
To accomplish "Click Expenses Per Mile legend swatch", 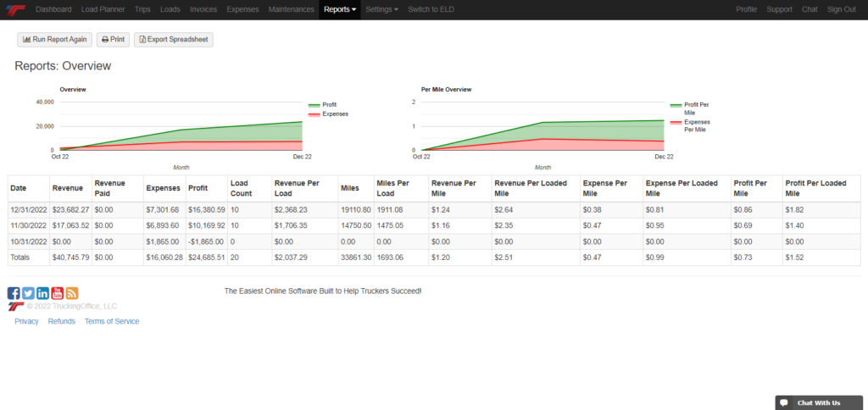I will (676, 122).
